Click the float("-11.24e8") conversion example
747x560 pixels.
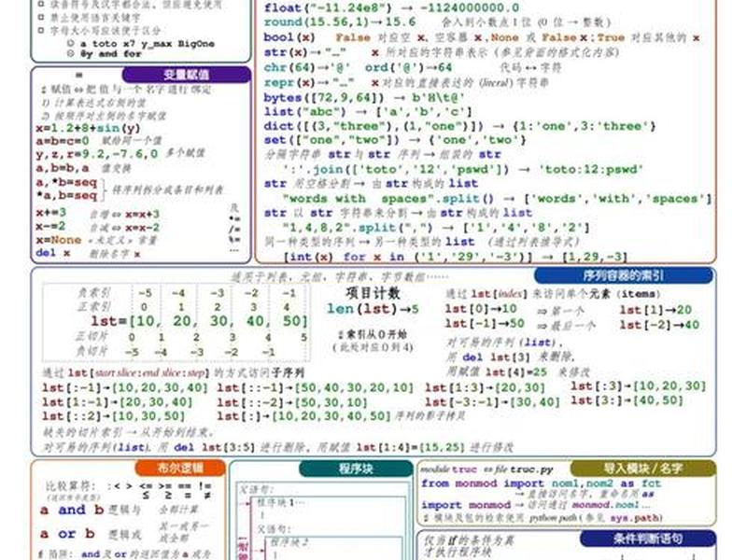[391, 8]
